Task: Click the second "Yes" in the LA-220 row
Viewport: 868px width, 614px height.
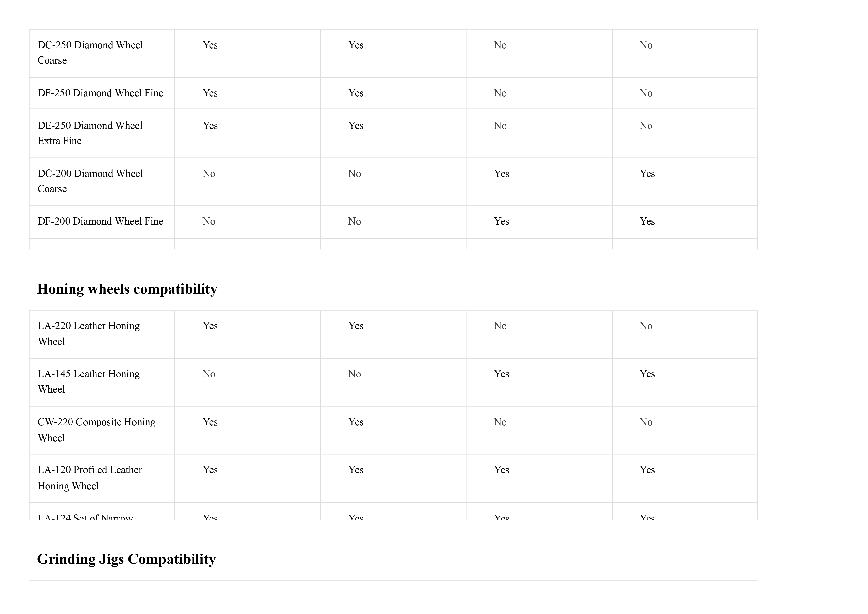Action: coord(355,326)
